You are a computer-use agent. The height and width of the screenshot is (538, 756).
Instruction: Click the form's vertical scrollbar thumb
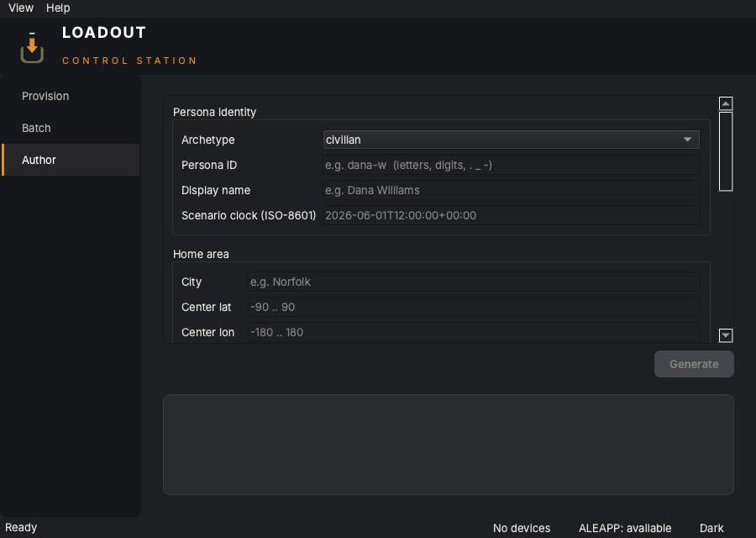726,151
